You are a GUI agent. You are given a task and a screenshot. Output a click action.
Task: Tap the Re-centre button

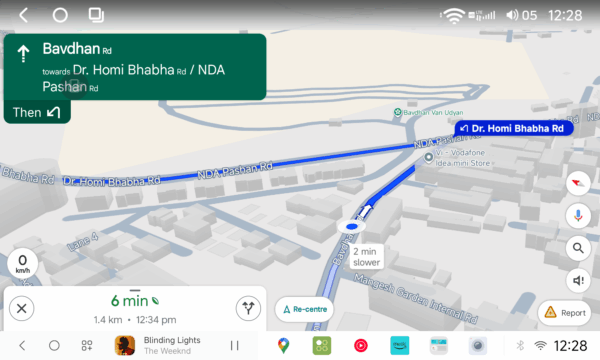pos(305,309)
